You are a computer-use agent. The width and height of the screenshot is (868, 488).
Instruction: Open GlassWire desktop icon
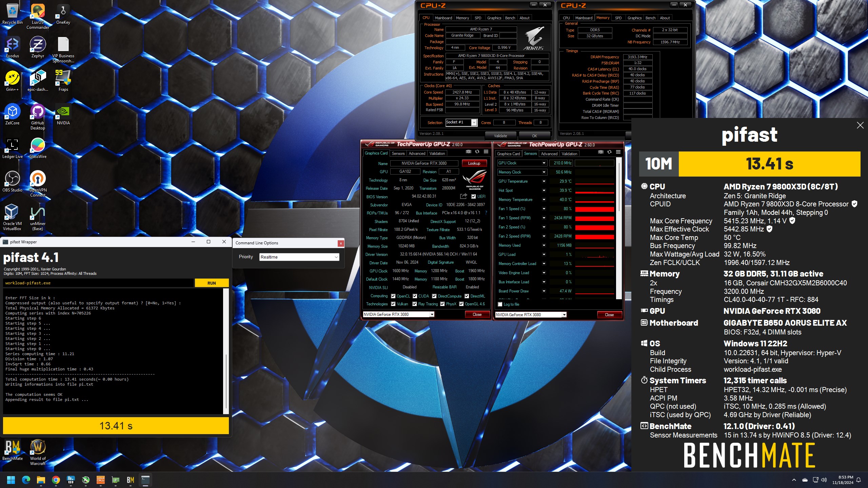tap(38, 148)
